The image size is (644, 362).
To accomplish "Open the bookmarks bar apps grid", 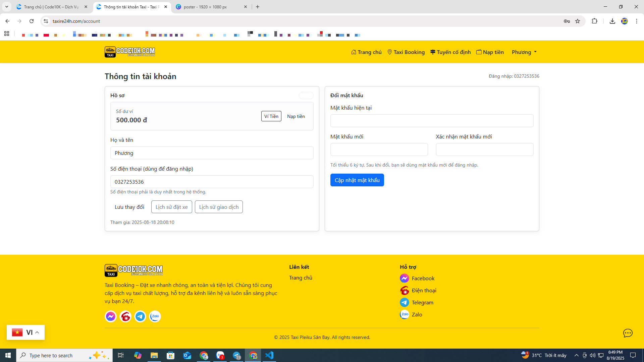I will [x=7, y=34].
